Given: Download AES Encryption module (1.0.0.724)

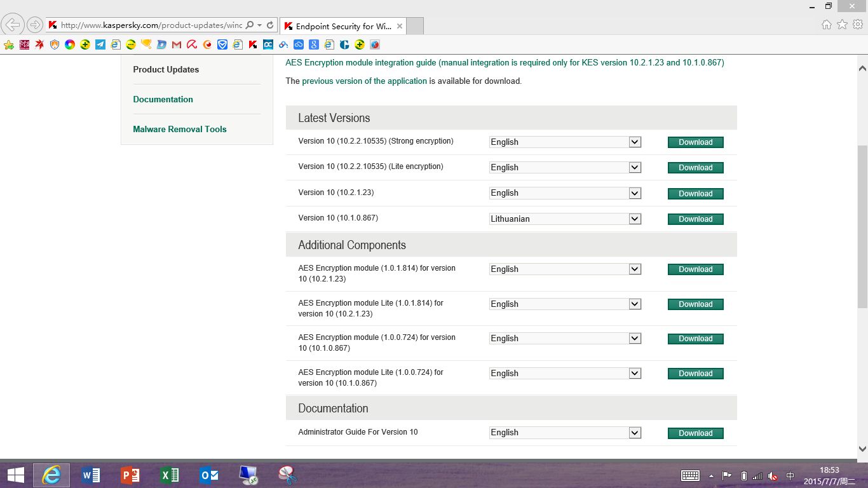Looking at the screenshot, I should tap(696, 339).
